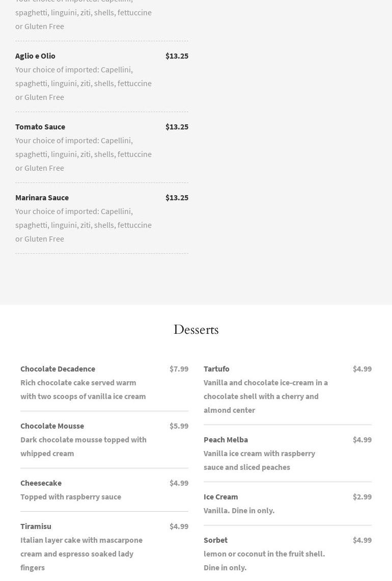This screenshot has height=581, width=392.
Task: Click the Tiramisu description about mascarpone cream
Action: click(x=81, y=553)
